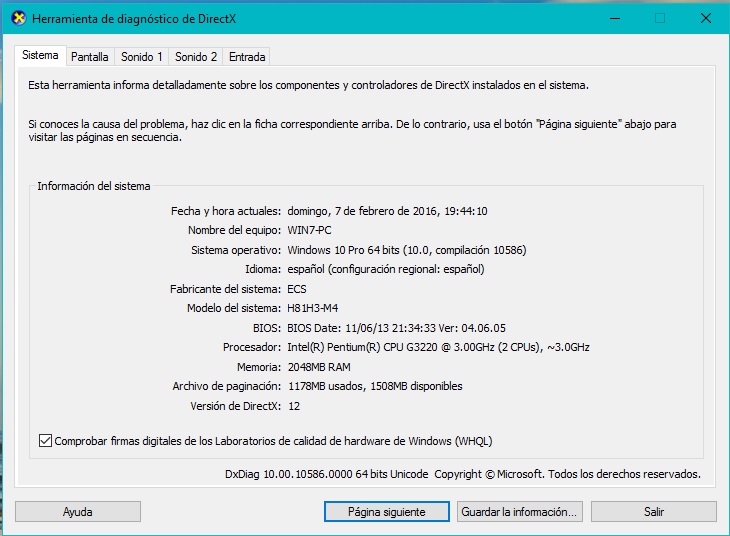
Task: Select the manufacturer value ECS
Action: coord(297,289)
